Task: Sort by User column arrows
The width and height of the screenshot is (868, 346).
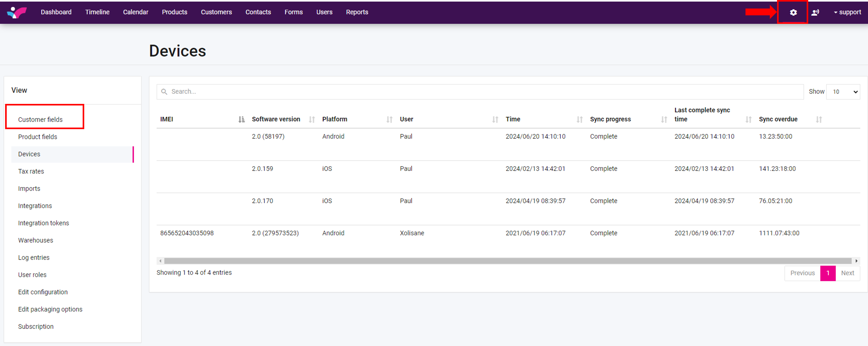Action: click(495, 119)
